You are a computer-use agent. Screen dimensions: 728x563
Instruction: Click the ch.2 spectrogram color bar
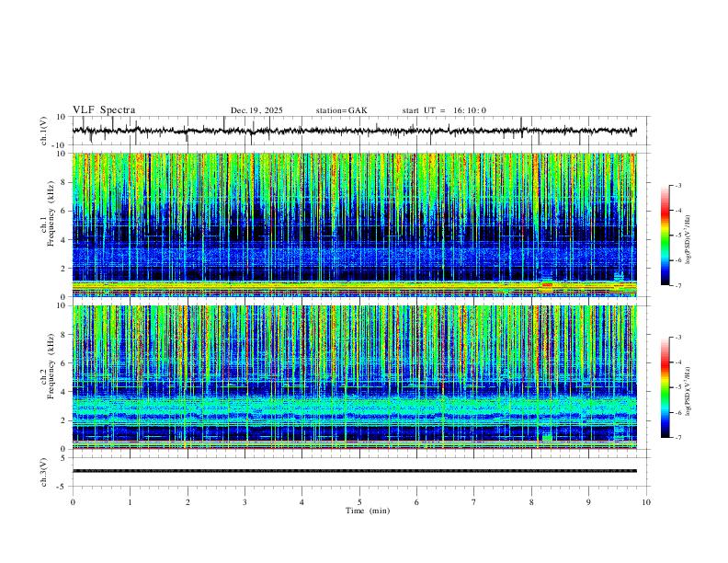pos(665,387)
